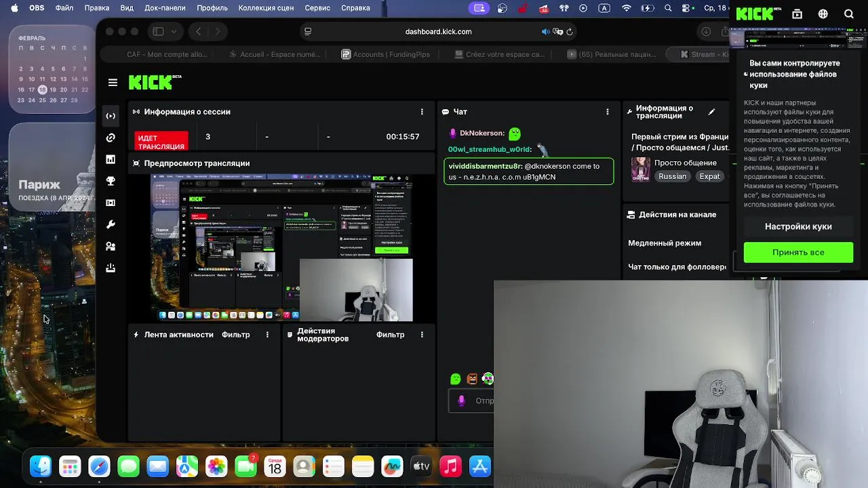This screenshot has width=868, height=488.
Task: Click the translate page icon in the address bar
Action: coord(558,32)
